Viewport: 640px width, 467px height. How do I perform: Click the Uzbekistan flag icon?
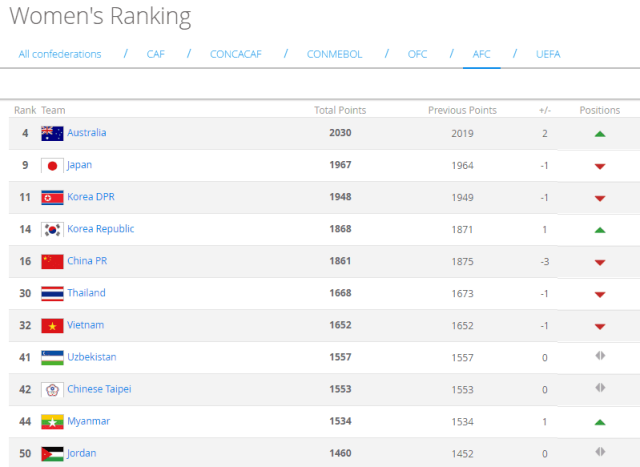[52, 358]
